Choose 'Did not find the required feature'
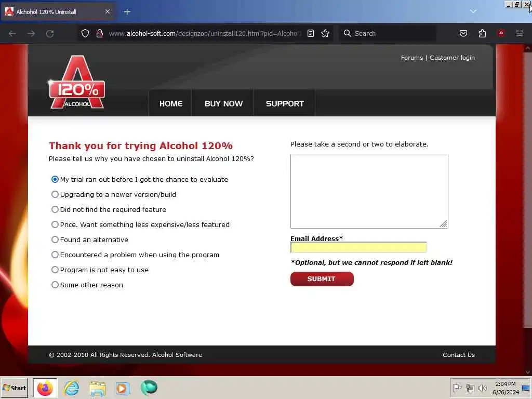The height and width of the screenshot is (399, 532). coord(55,209)
